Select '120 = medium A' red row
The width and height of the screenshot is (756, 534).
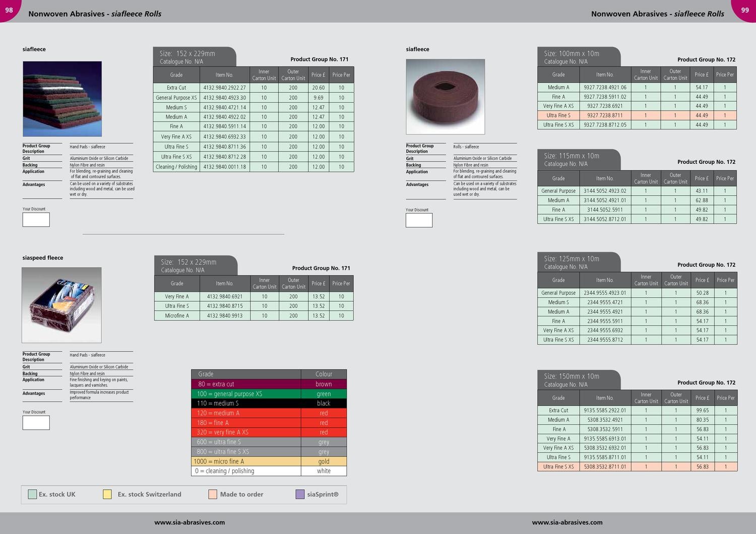click(x=269, y=413)
